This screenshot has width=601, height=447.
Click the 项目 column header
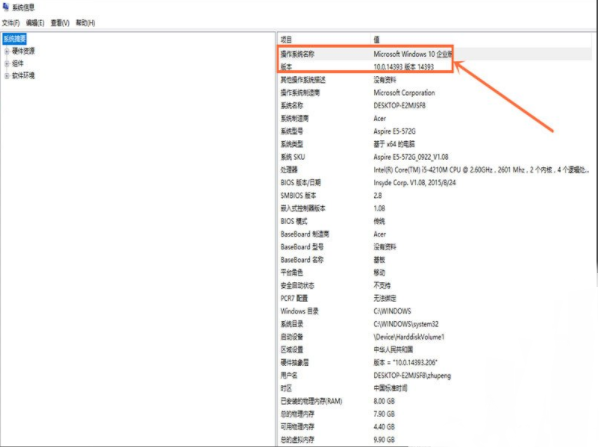pyautogui.click(x=288, y=36)
